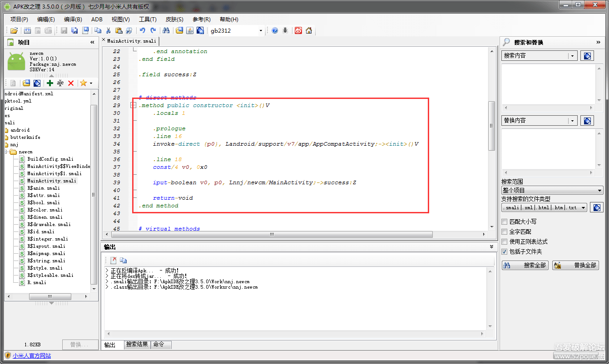Open the 帮助(H) menu

pyautogui.click(x=229, y=19)
